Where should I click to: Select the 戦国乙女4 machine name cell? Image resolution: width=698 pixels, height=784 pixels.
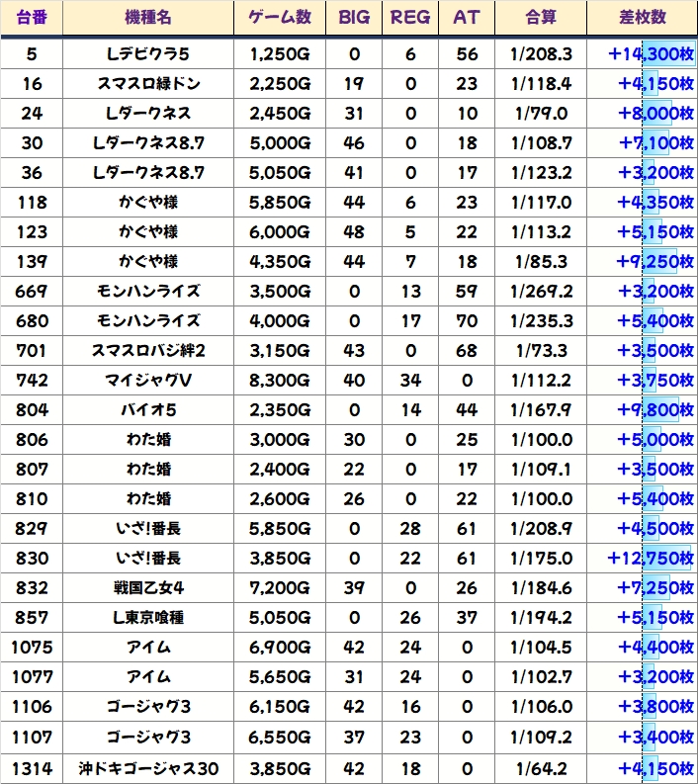(x=148, y=587)
